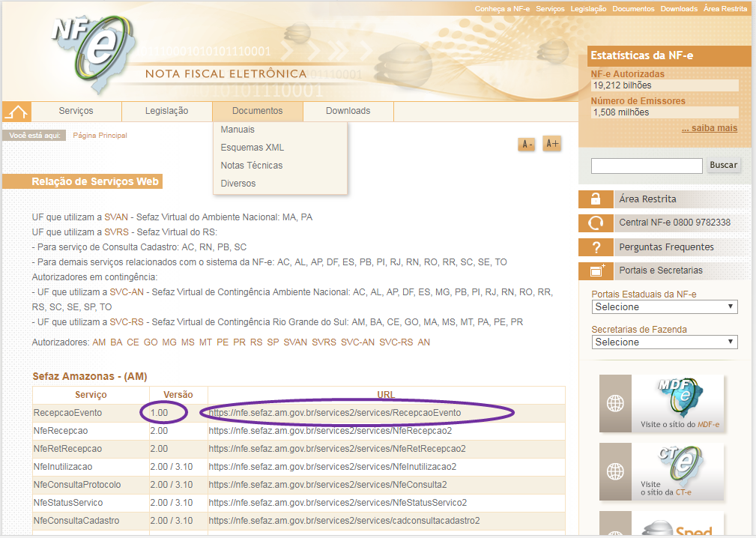
Task: Open top bar Documentos link
Action: (x=633, y=9)
